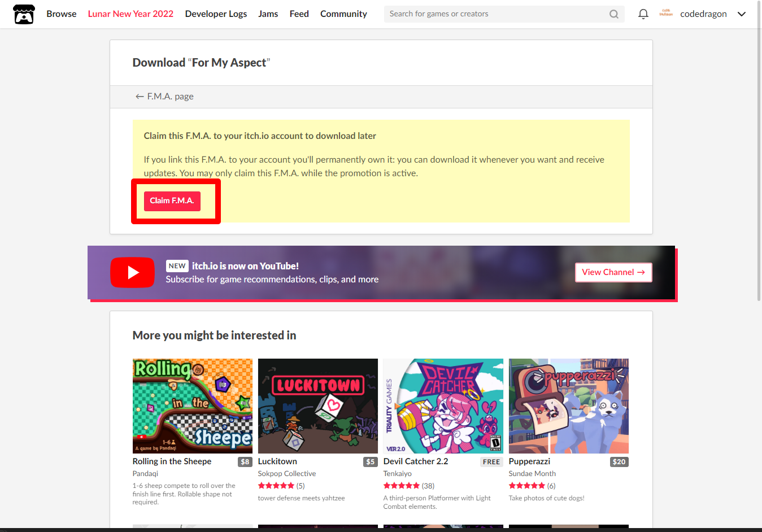Click the 'itch.io is now on YouTube!' text
This screenshot has height=532, width=762.
point(245,266)
